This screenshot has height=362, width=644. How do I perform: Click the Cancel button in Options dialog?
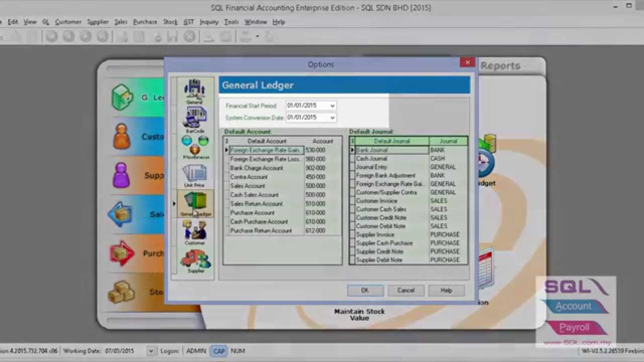(x=406, y=290)
